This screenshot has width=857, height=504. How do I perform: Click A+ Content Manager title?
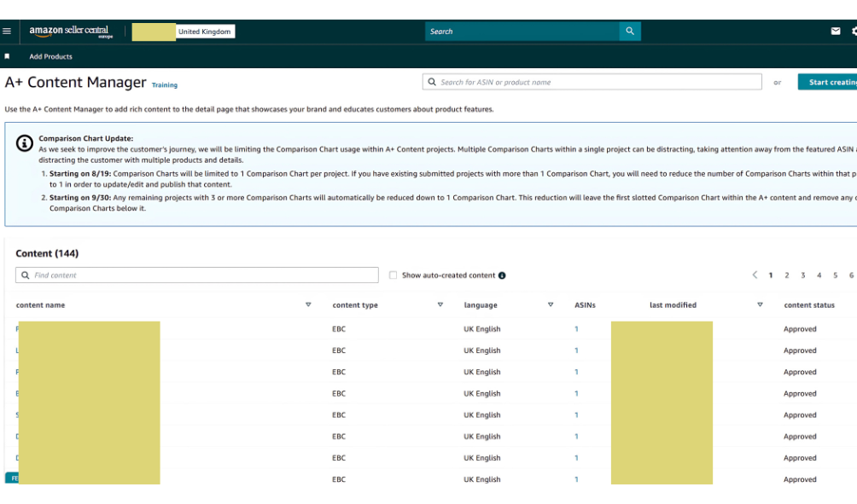click(x=75, y=83)
